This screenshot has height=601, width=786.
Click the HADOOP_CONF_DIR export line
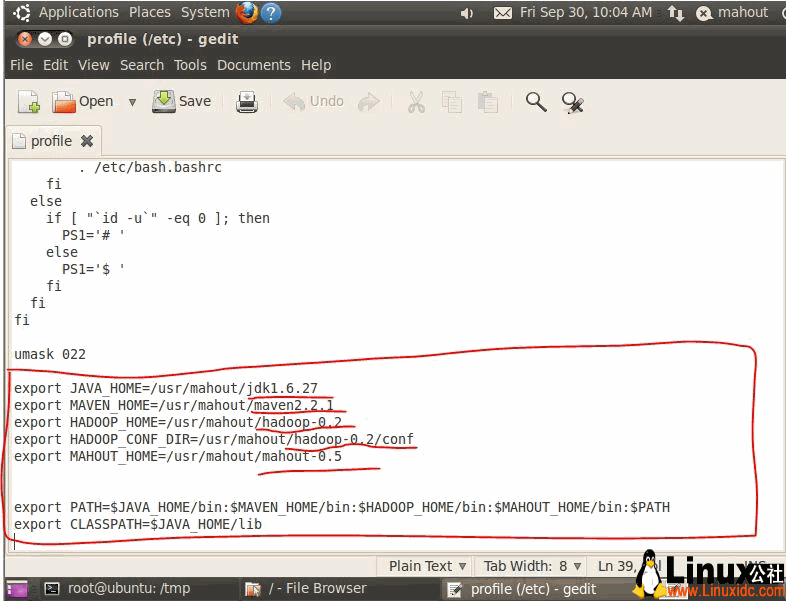click(x=214, y=440)
